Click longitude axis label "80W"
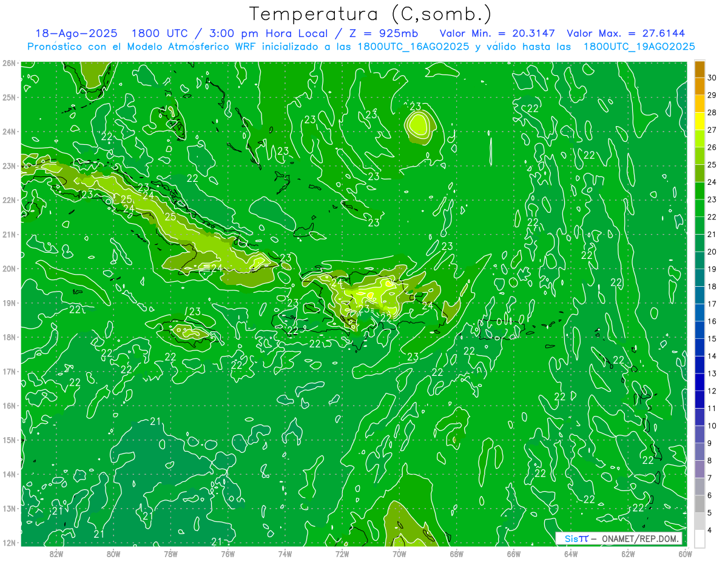The width and height of the screenshot is (728, 562). [113, 554]
